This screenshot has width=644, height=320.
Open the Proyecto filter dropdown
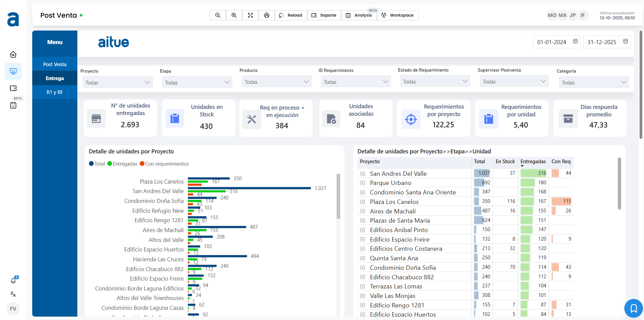coord(117,82)
